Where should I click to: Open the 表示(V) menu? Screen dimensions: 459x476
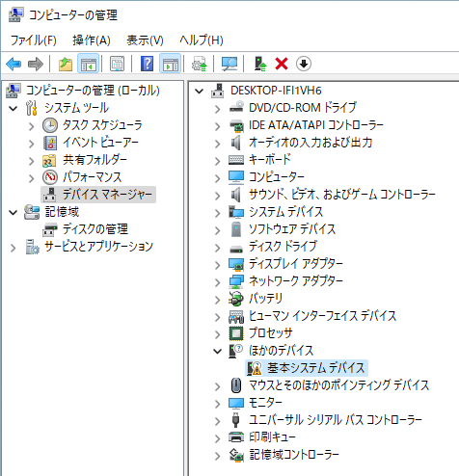pos(145,40)
